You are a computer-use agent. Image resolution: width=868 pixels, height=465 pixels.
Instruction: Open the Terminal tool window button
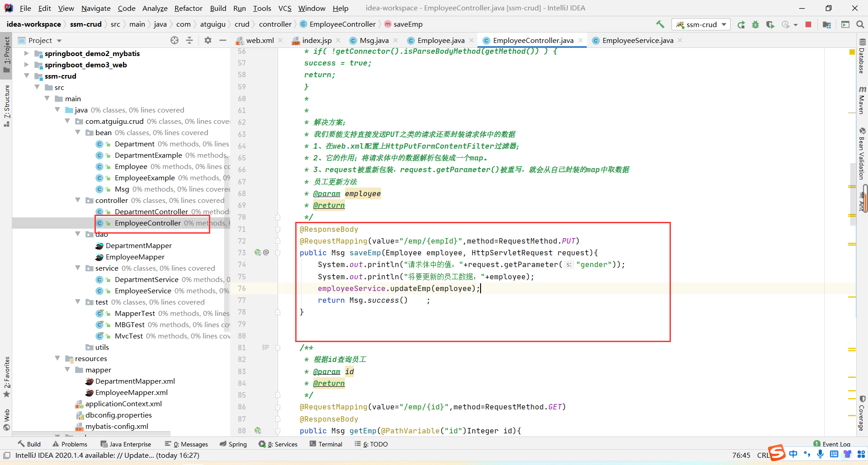click(x=325, y=444)
